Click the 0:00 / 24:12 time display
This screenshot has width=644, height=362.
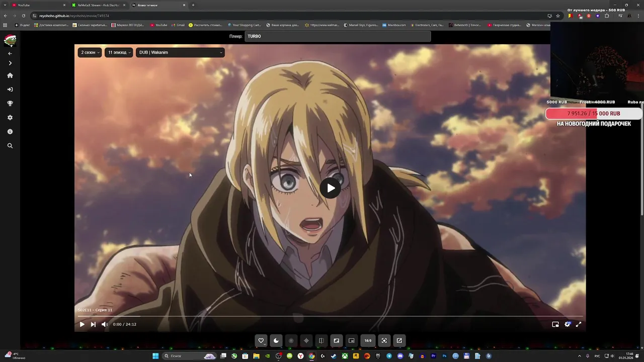(x=125, y=324)
